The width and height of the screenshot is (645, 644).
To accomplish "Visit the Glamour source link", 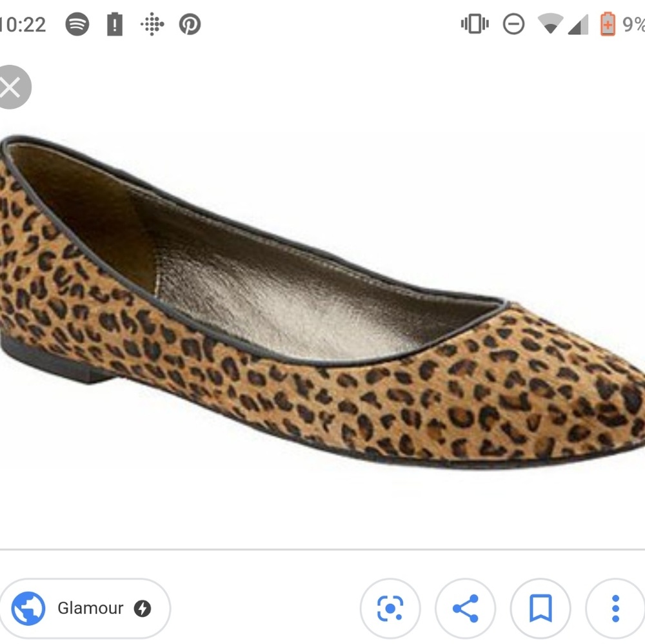I will (x=90, y=608).
